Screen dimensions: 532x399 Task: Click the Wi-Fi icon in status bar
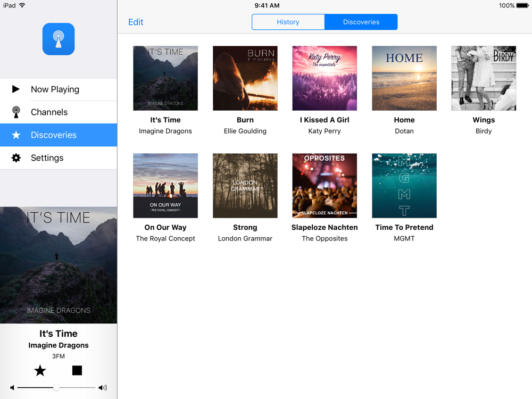(x=22, y=5)
